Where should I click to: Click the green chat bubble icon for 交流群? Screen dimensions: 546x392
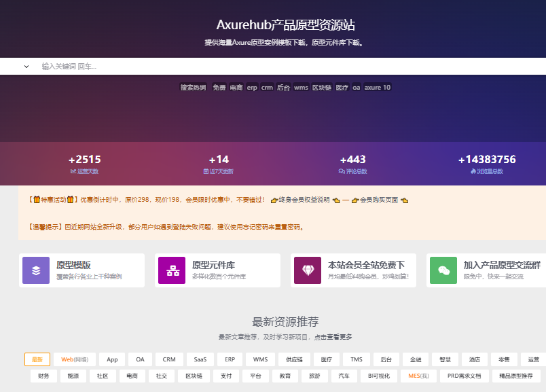coord(443,270)
